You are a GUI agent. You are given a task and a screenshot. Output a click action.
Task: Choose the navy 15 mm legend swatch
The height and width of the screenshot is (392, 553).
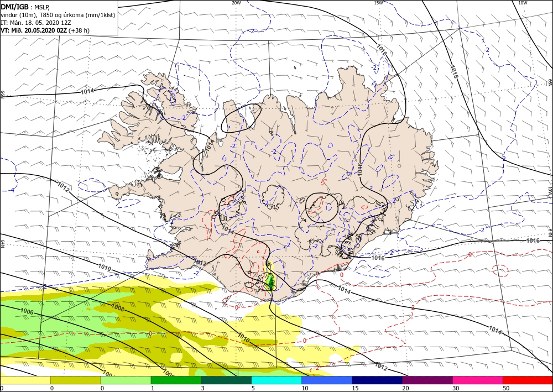click(x=377, y=380)
